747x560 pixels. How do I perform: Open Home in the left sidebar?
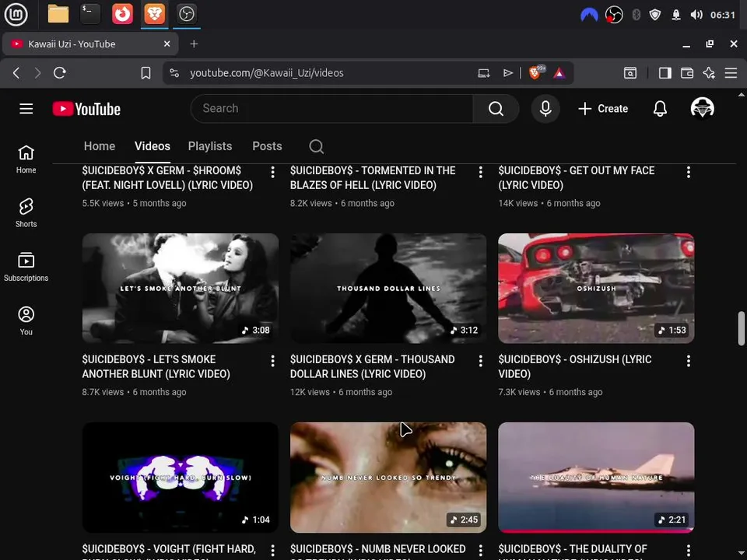coord(26,159)
